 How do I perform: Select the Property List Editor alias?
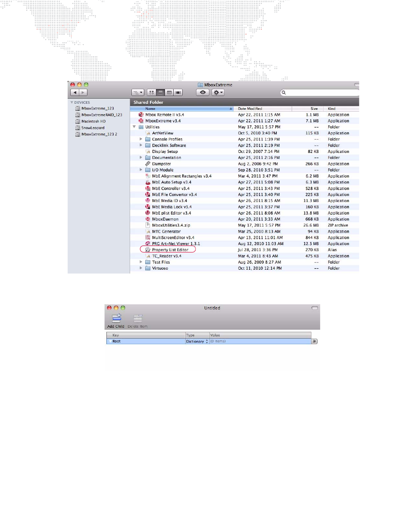[170, 250]
